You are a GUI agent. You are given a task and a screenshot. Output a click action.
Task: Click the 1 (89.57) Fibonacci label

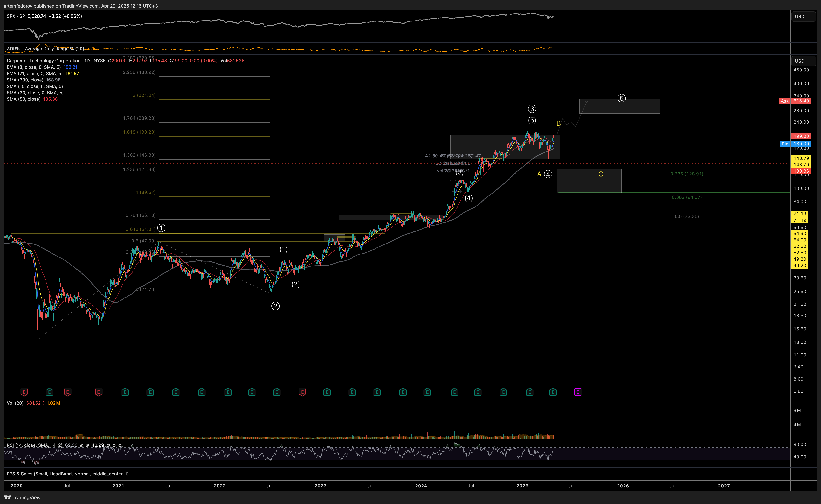[x=146, y=192]
